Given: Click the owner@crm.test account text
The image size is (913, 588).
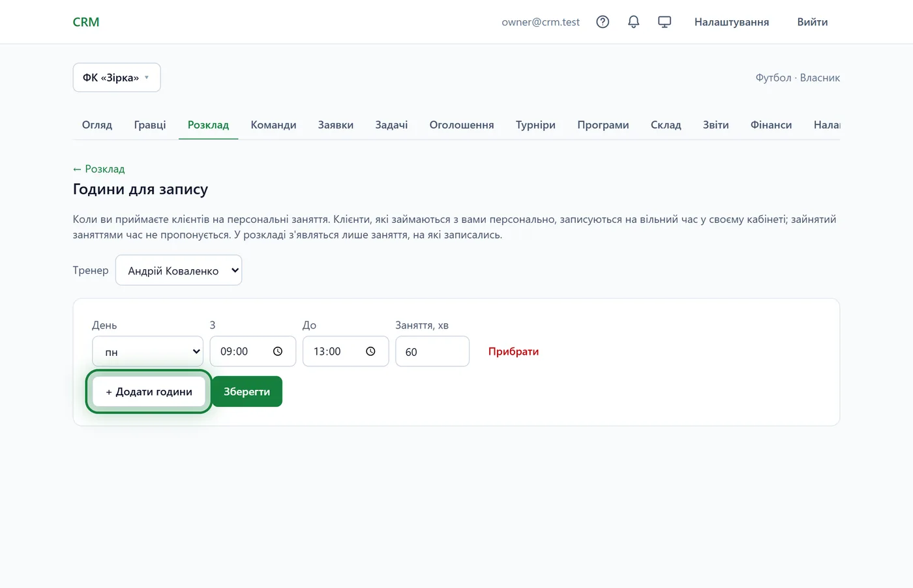Looking at the screenshot, I should (x=541, y=22).
